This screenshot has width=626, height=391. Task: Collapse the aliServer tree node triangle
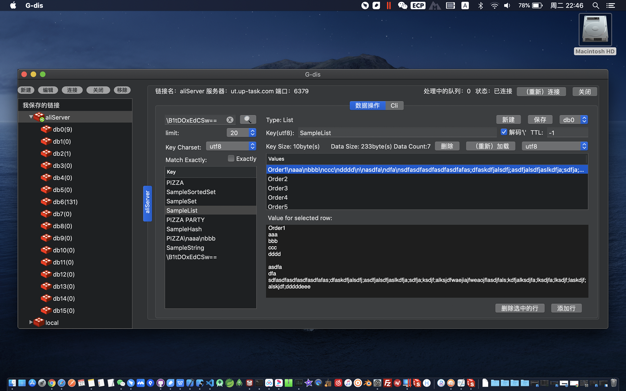click(x=31, y=117)
